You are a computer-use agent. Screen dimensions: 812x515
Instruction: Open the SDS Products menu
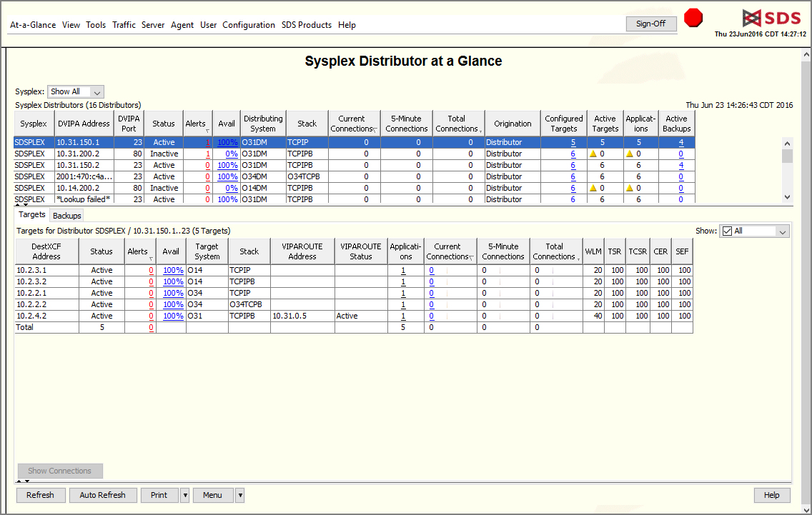coord(307,25)
